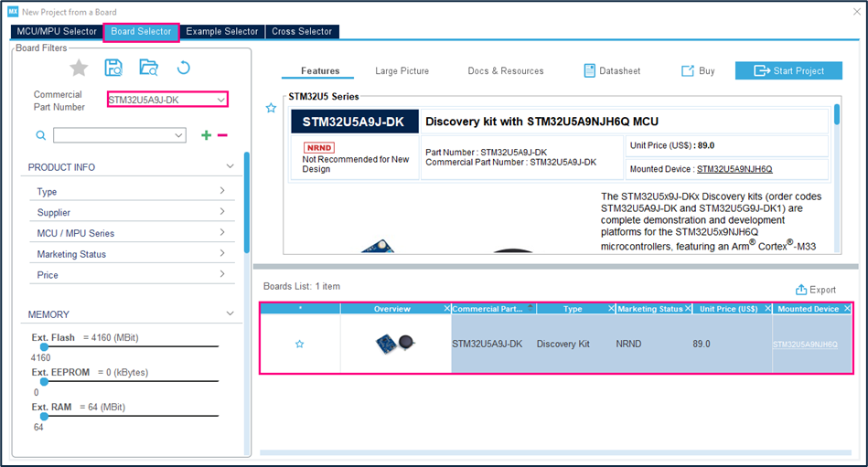Click the board thumbnail in the Overview column
868x467 pixels.
[395, 344]
